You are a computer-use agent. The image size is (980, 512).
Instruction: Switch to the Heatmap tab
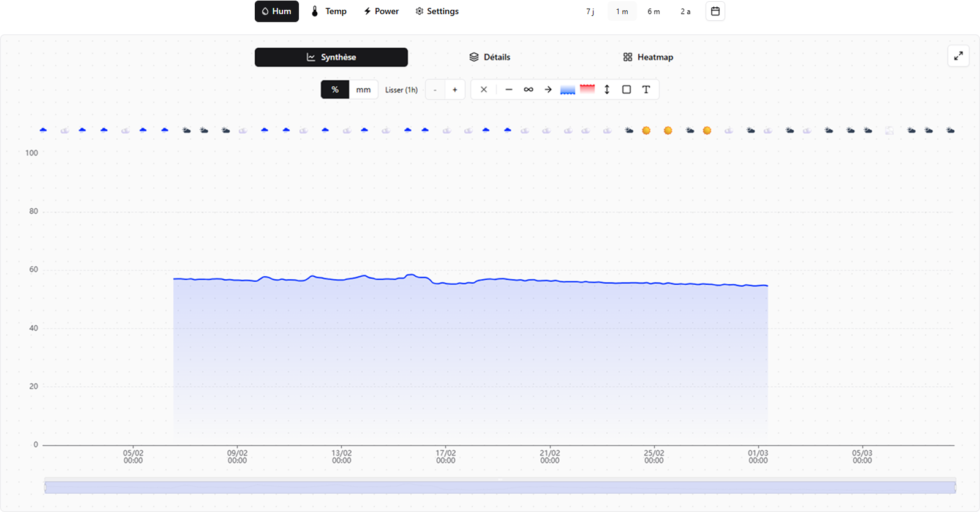pyautogui.click(x=648, y=57)
